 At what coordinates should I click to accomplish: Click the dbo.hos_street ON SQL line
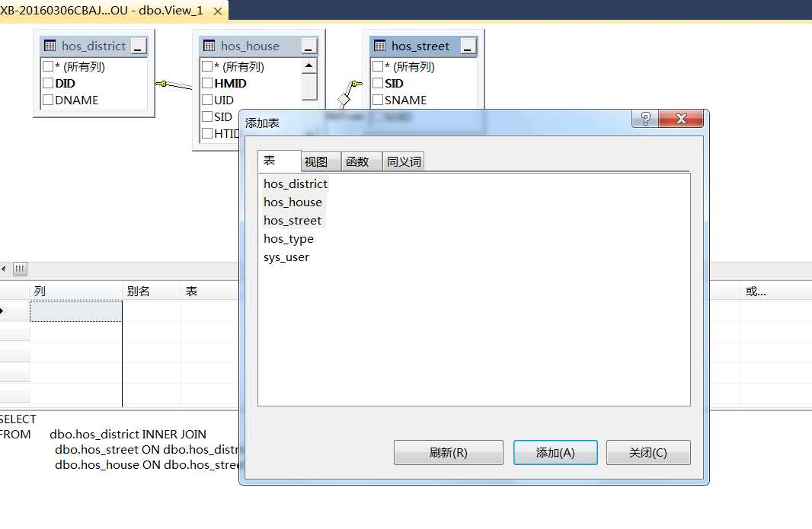click(x=148, y=449)
